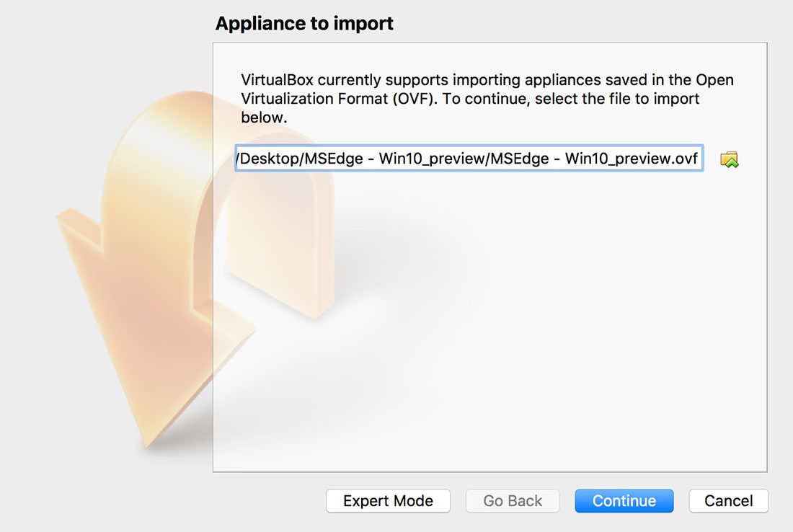Open the file browser folder icon
793x532 pixels.
729,159
